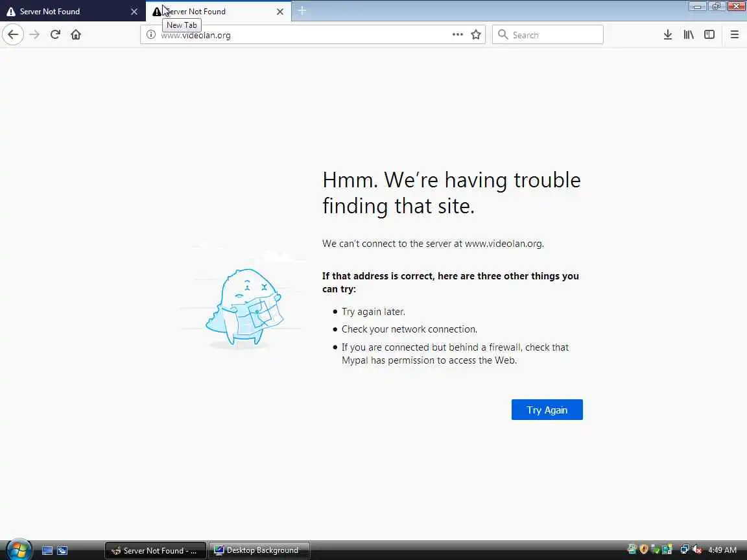Click the 'Try again later.' text
This screenshot has width=747, height=560.
click(373, 311)
